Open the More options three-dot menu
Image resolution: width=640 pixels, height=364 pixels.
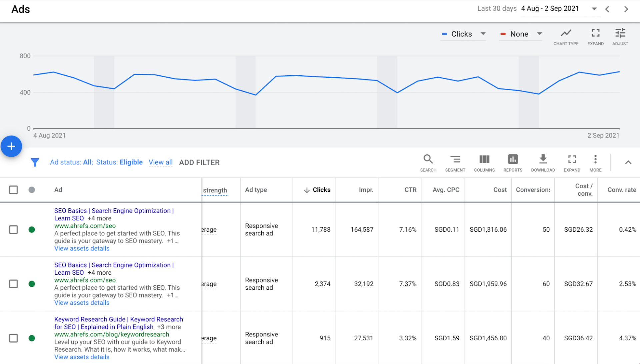595,162
